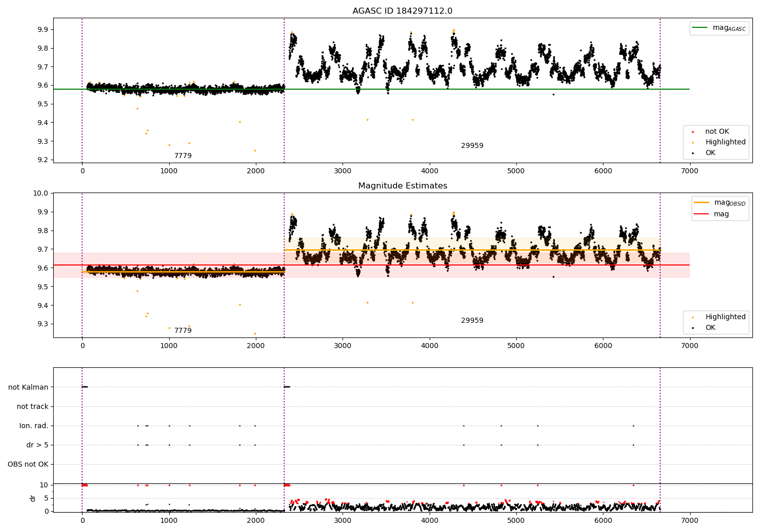Click the '7779' label in Magnitude Estimates plot

(183, 331)
